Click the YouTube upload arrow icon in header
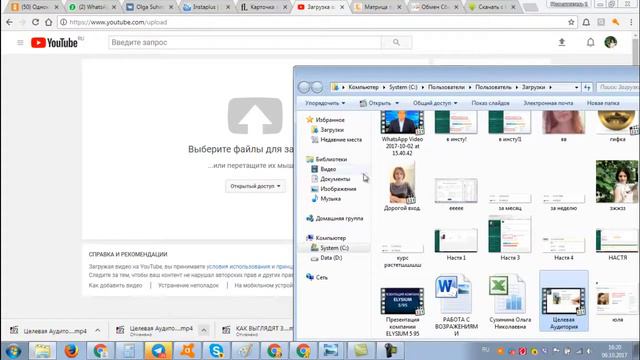 click(x=562, y=42)
